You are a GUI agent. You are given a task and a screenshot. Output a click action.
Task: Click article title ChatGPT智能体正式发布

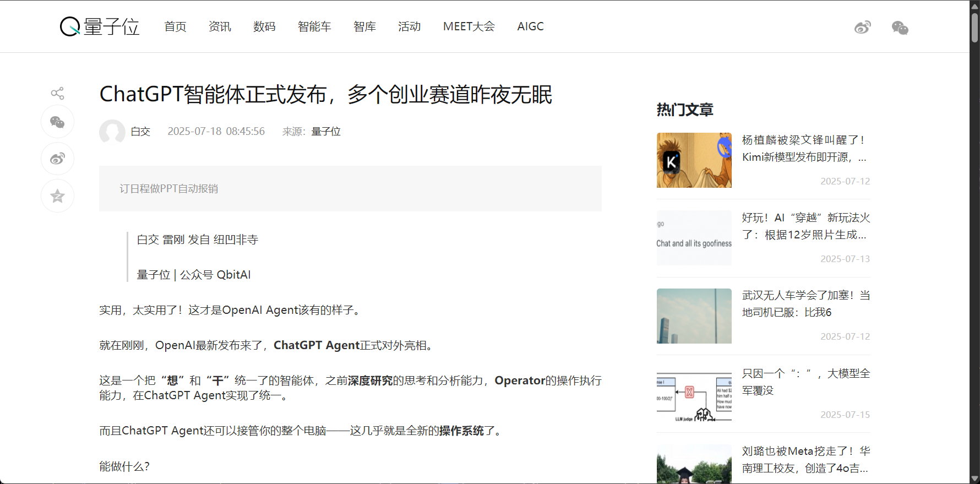coord(325,95)
